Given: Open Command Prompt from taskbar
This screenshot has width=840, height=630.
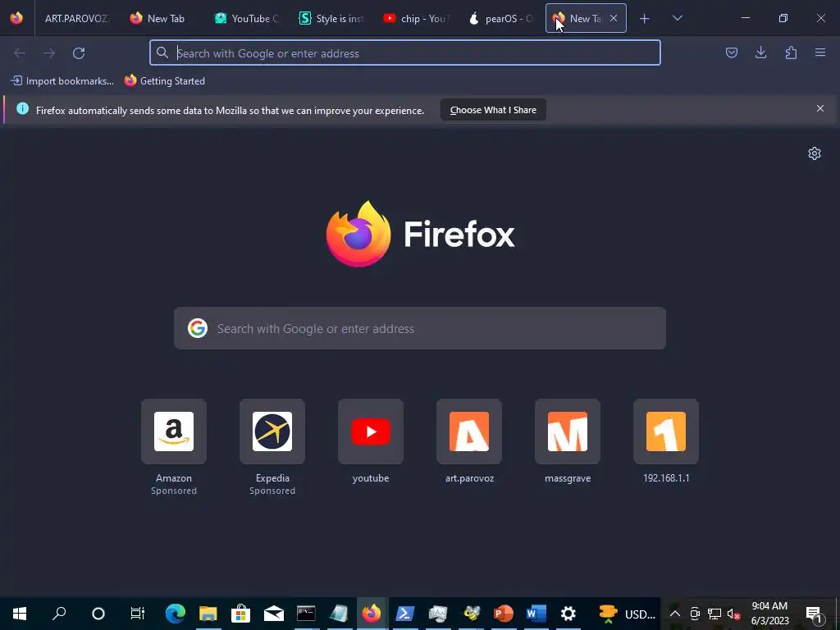Looking at the screenshot, I should pyautogui.click(x=307, y=614).
